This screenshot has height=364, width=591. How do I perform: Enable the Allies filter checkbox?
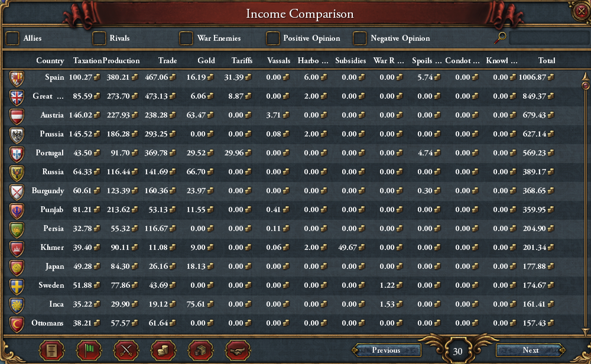click(x=12, y=38)
